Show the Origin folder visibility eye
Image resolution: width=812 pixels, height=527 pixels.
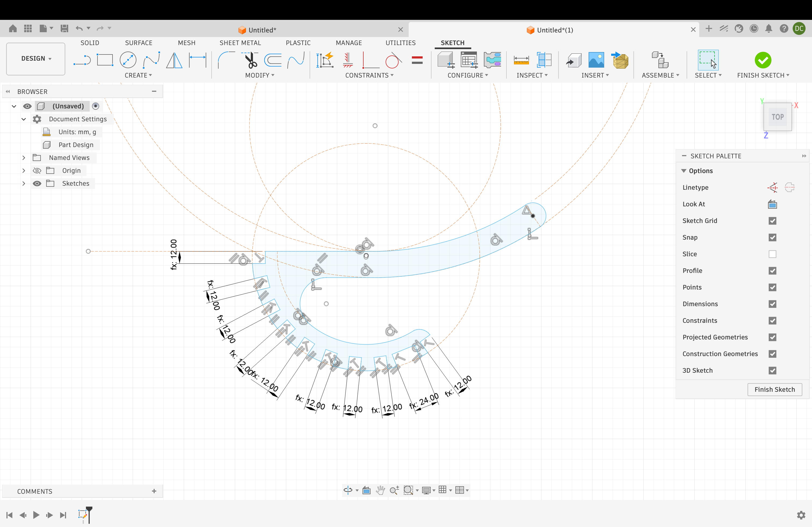pyautogui.click(x=37, y=170)
